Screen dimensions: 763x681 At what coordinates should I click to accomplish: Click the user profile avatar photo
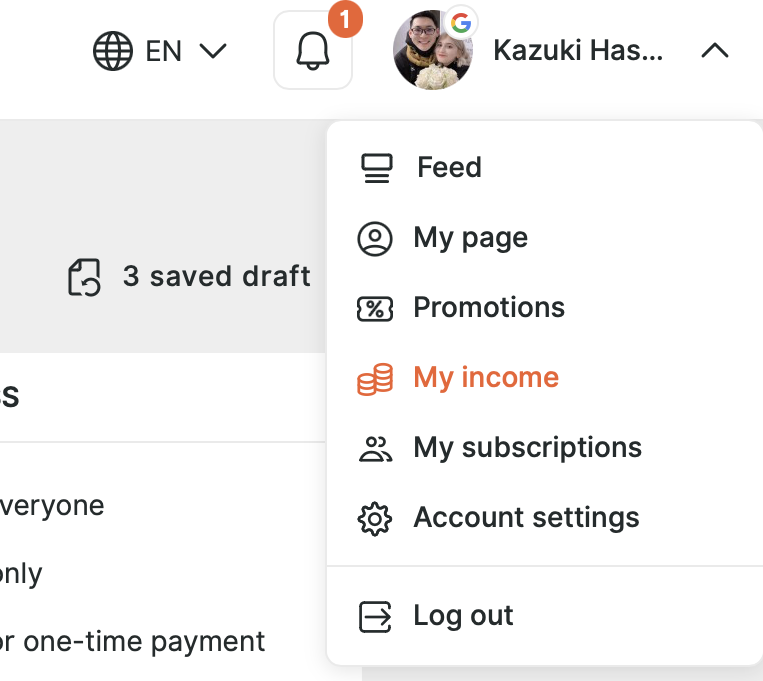(x=431, y=51)
